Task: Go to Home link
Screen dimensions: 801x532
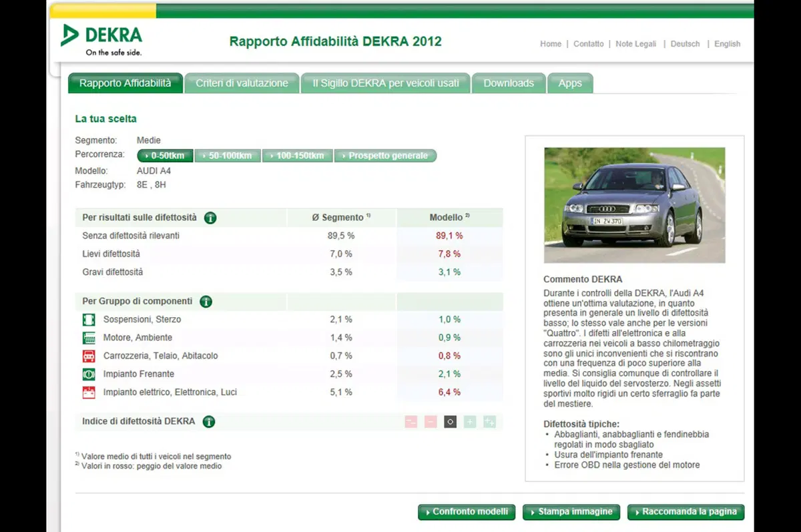Action: (x=551, y=44)
